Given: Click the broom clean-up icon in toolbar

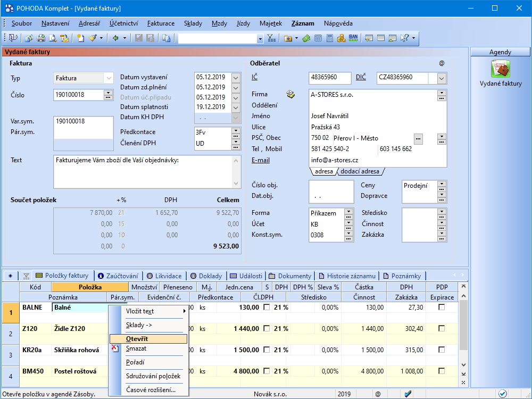Looking at the screenshot, I should [93, 38].
